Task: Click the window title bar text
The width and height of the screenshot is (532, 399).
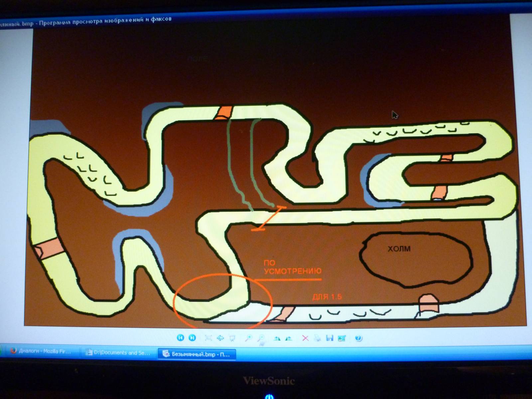Action: pyautogui.click(x=86, y=21)
